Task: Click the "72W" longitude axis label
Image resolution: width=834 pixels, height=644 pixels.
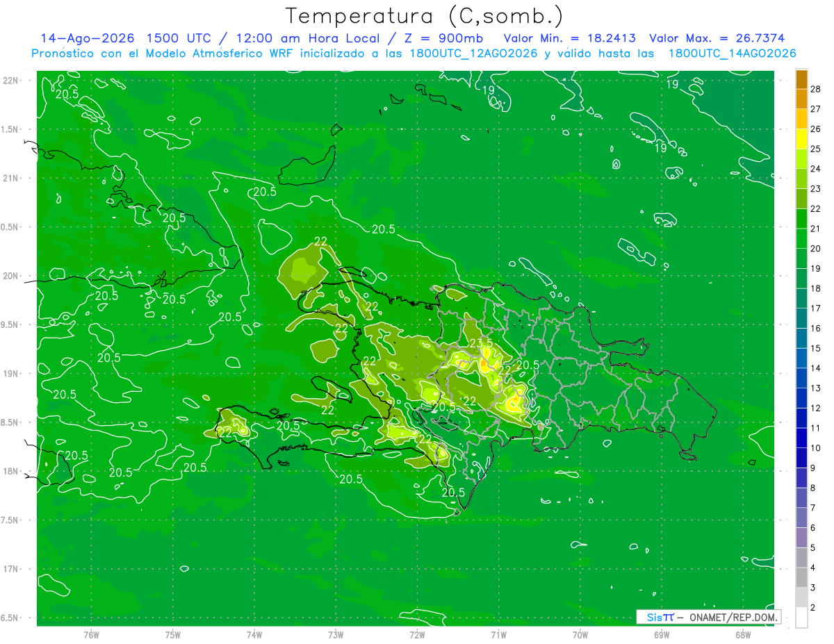Action: click(417, 635)
